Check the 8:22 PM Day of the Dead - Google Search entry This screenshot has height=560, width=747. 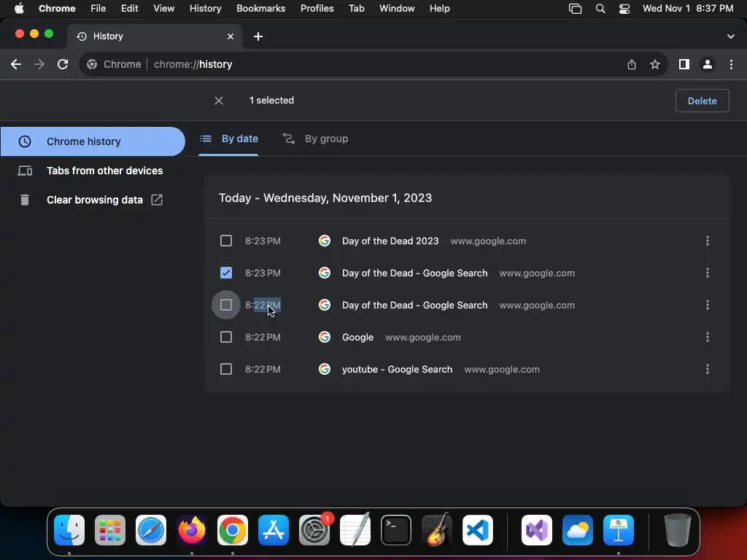pyautogui.click(x=226, y=305)
